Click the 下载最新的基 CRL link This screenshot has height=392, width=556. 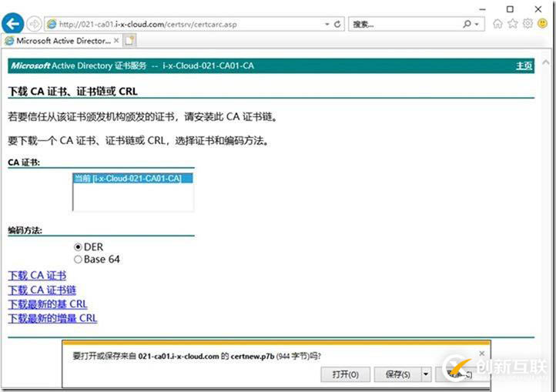(48, 304)
